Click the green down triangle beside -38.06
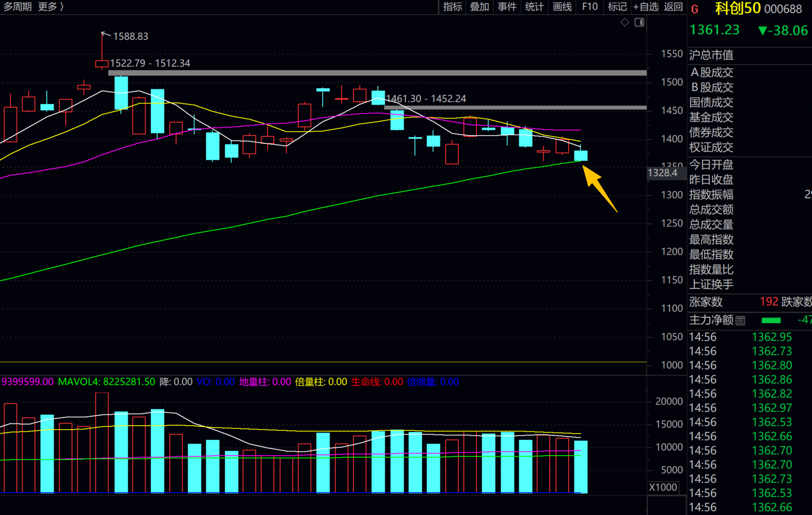Viewport: 812px width, 515px height. point(762,31)
